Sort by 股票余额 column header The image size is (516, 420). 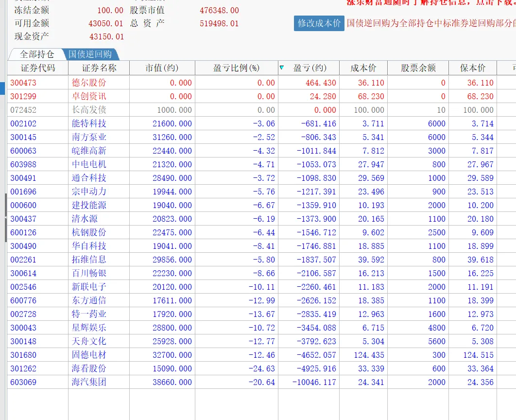(x=418, y=68)
